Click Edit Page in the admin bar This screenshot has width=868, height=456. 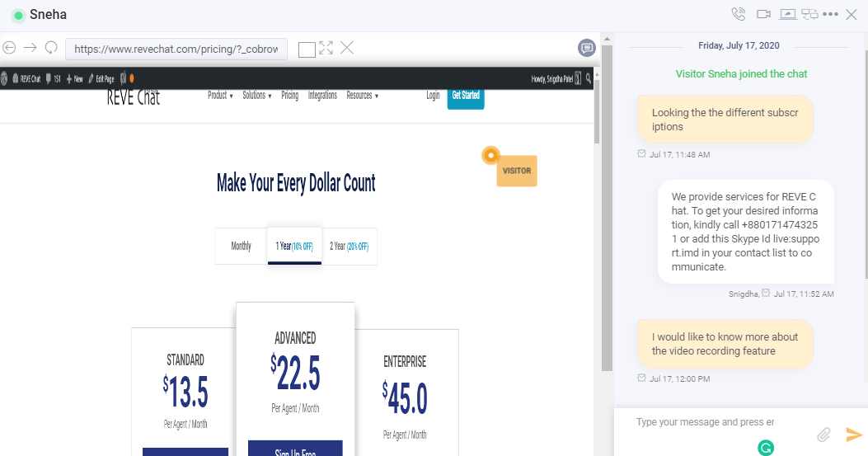pyautogui.click(x=101, y=78)
